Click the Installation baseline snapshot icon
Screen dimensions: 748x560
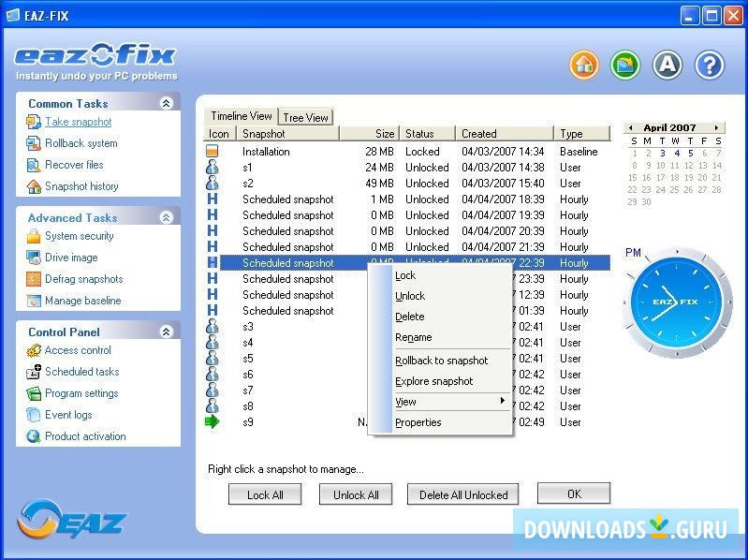tap(213, 151)
